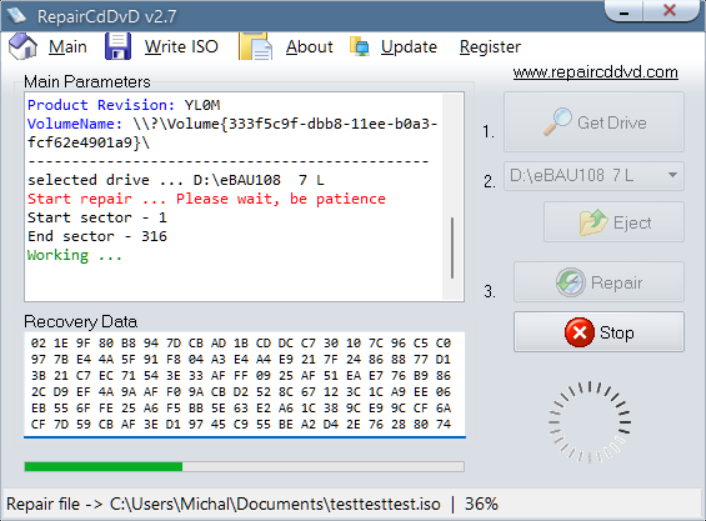Click the D:\eBAU108 7 L combo box
The height and width of the screenshot is (521, 706).
coord(593,176)
